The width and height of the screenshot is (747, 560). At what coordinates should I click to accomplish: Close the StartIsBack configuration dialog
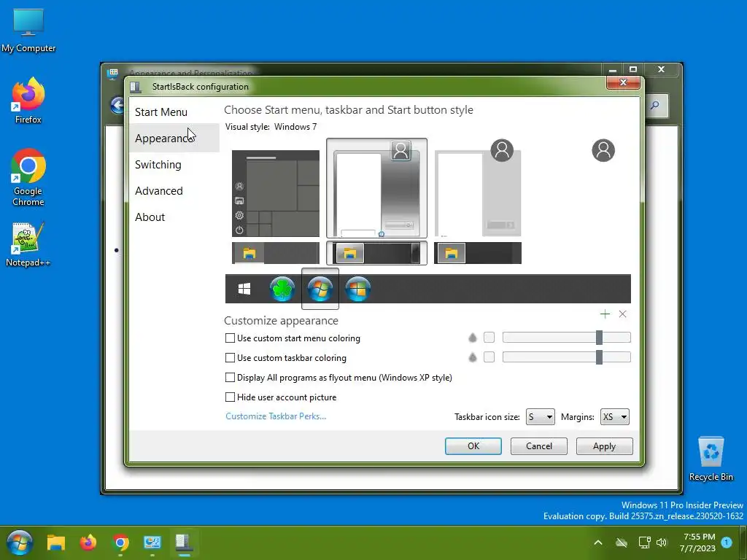tap(623, 82)
